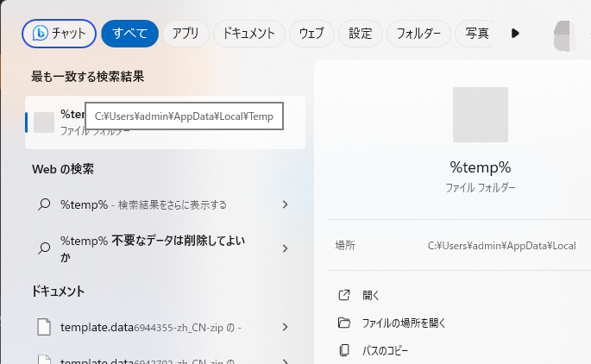The height and width of the screenshot is (364, 591).
Task: Expand chevron for %temp% 検索結果をさらに表示する
Action: 285,204
